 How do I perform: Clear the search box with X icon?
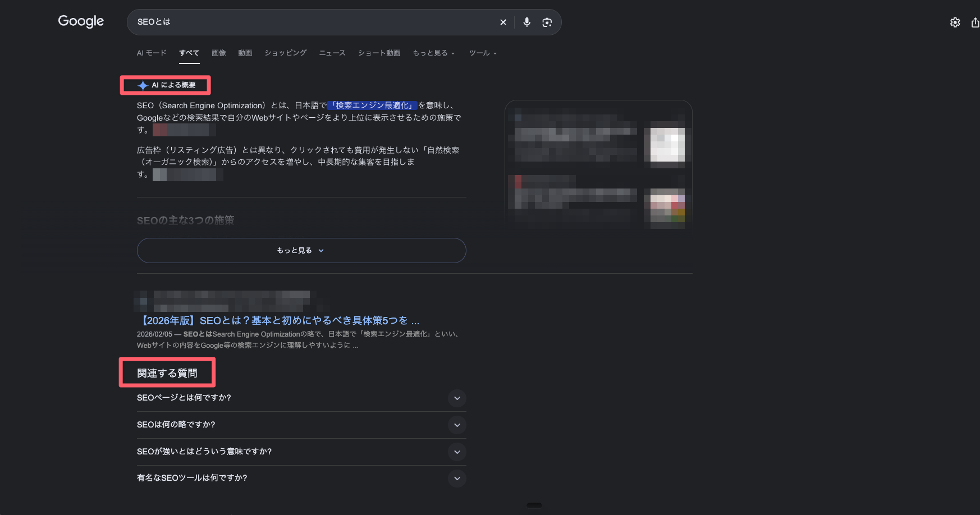click(x=503, y=22)
